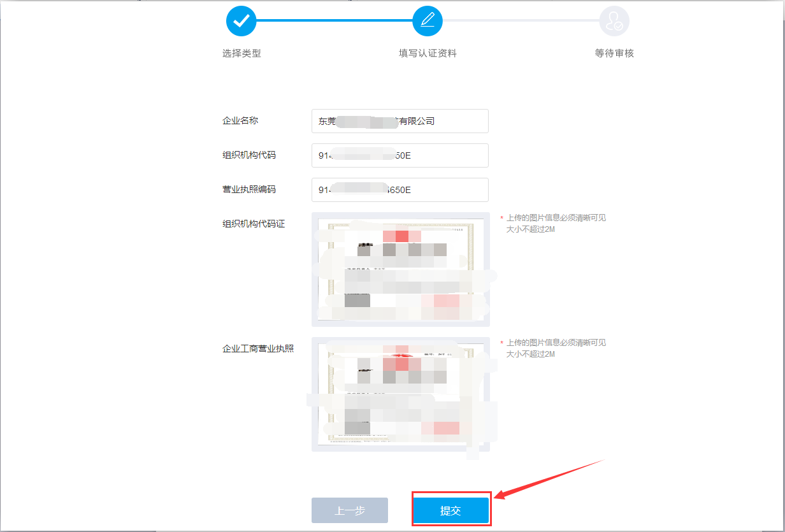The image size is (785, 532).
Task: Click the checkmark icon for 选择类型 step
Action: pos(241,21)
